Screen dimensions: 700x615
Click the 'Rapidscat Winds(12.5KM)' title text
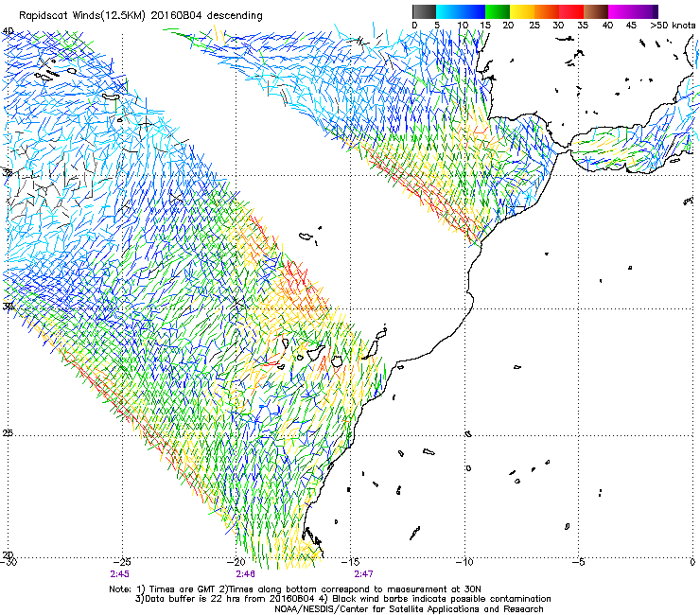pyautogui.click(x=82, y=16)
